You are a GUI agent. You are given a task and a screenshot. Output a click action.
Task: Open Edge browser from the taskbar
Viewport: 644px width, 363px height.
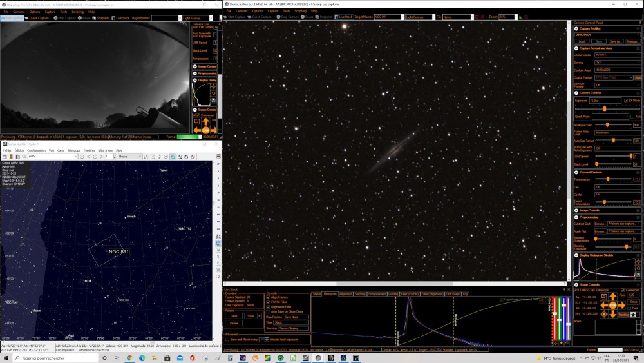click(x=142, y=358)
